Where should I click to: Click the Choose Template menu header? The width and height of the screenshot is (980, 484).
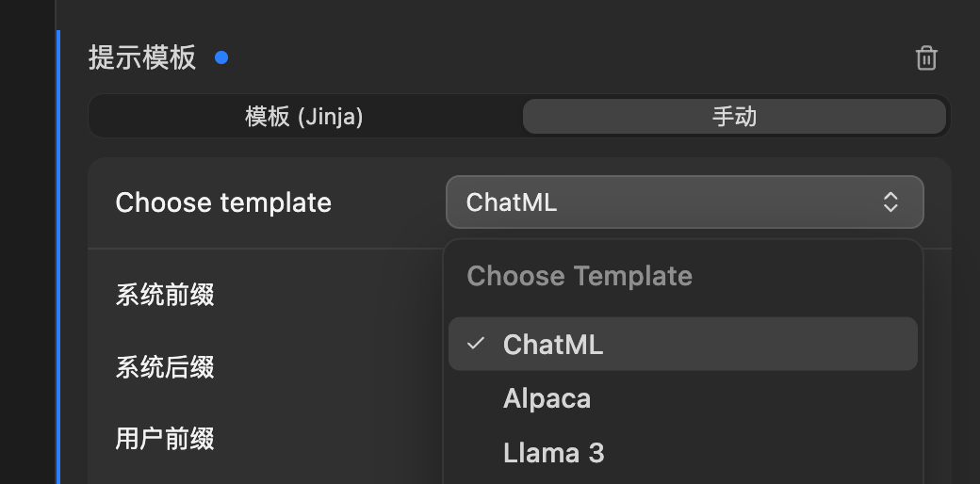click(580, 276)
